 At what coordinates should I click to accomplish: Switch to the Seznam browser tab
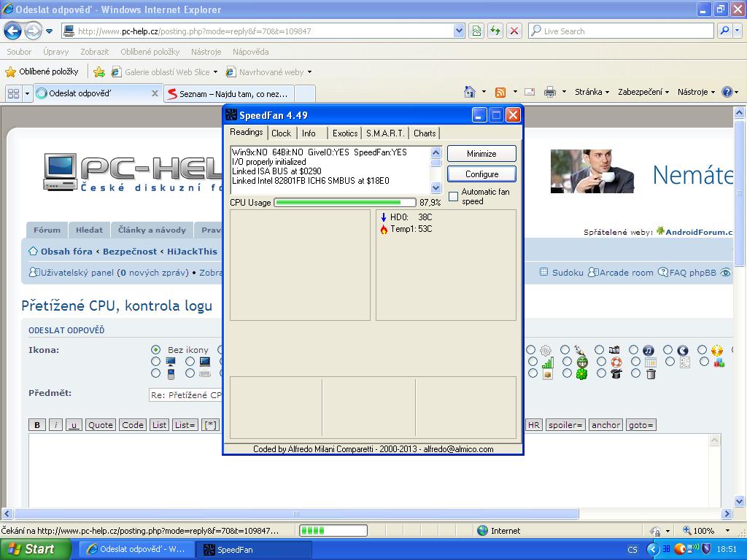click(x=228, y=93)
